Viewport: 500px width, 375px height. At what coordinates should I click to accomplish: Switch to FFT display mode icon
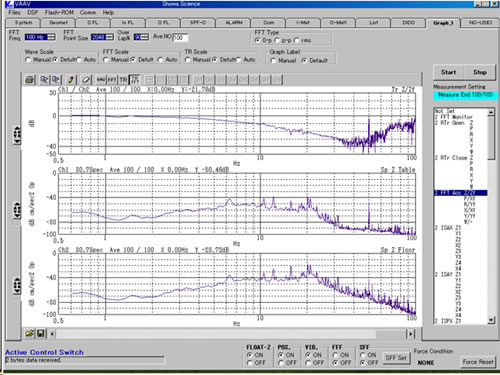point(112,80)
